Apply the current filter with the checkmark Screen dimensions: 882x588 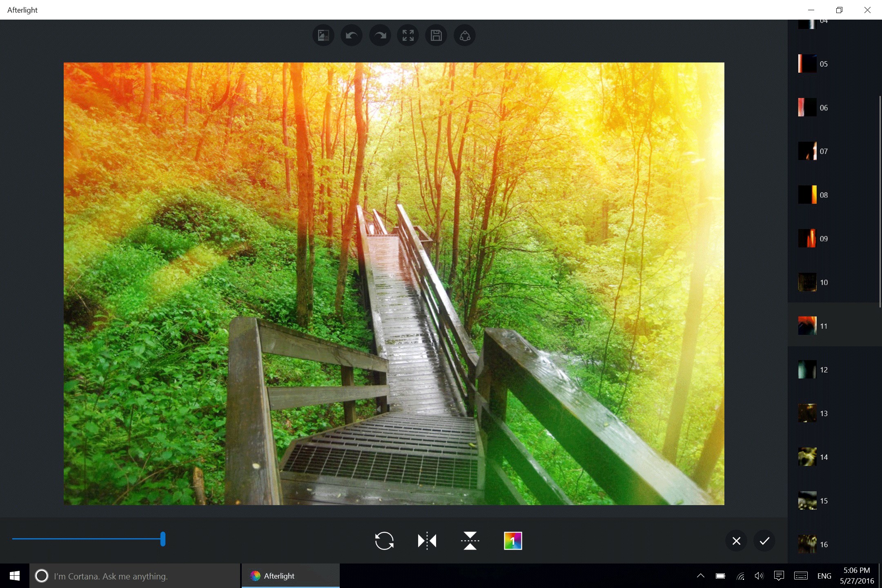tap(764, 541)
